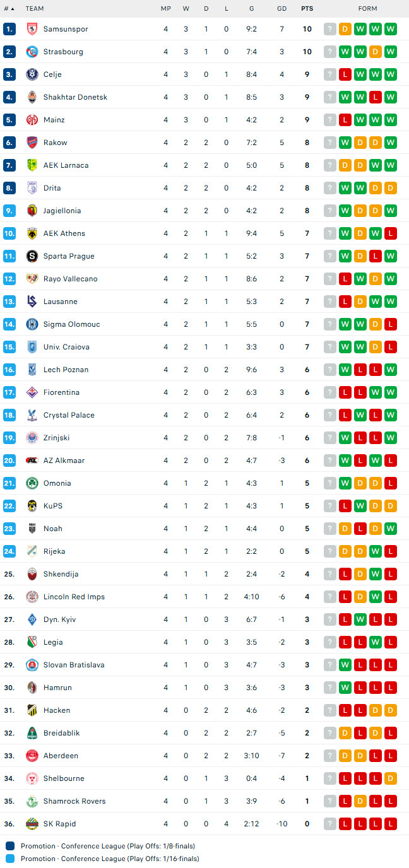The image size is (409, 868).
Task: Open the Mainz team link
Action: [54, 120]
